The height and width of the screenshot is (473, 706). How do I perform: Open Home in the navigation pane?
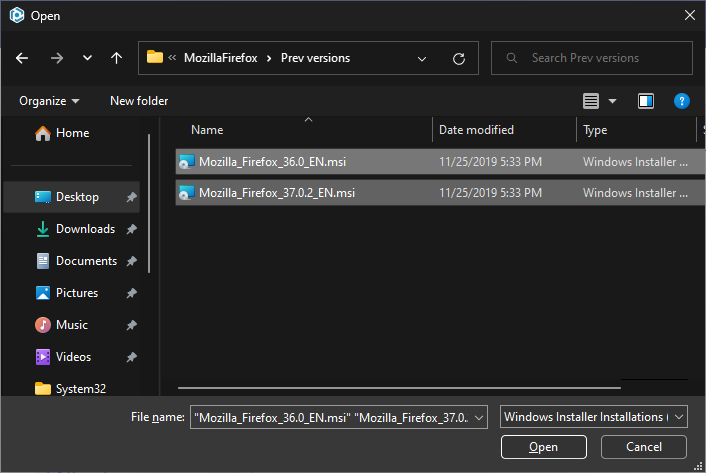click(x=72, y=133)
